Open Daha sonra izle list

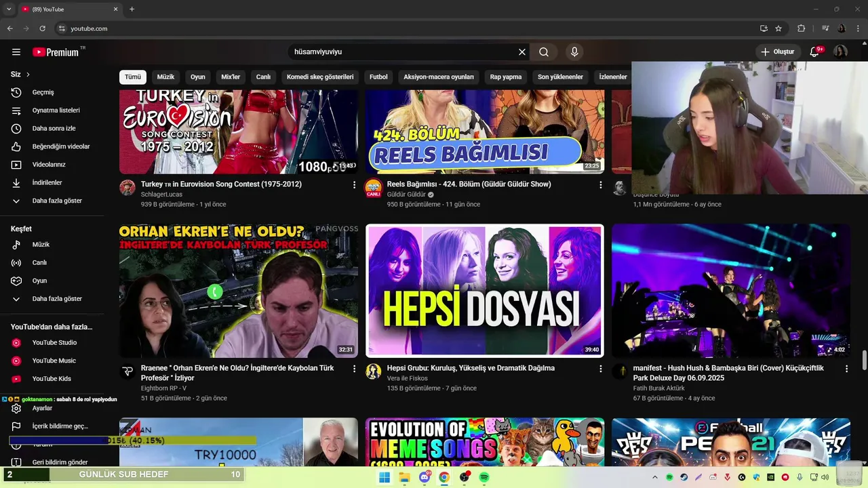(x=54, y=129)
